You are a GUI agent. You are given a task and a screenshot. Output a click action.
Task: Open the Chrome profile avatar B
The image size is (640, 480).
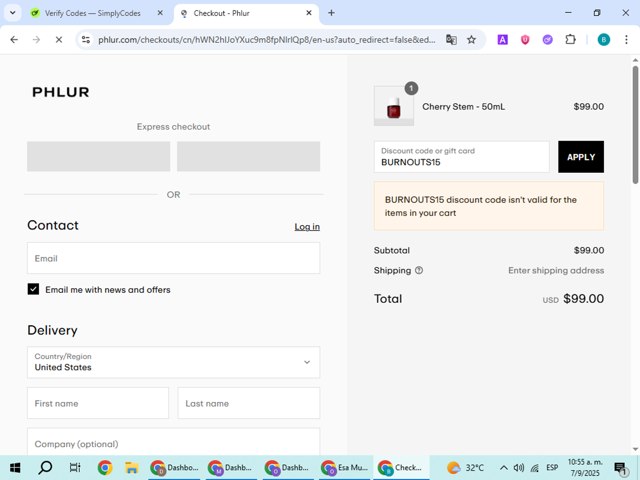point(604,40)
